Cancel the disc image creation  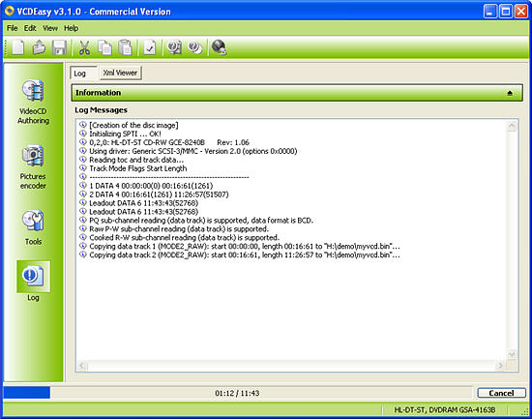(x=501, y=393)
